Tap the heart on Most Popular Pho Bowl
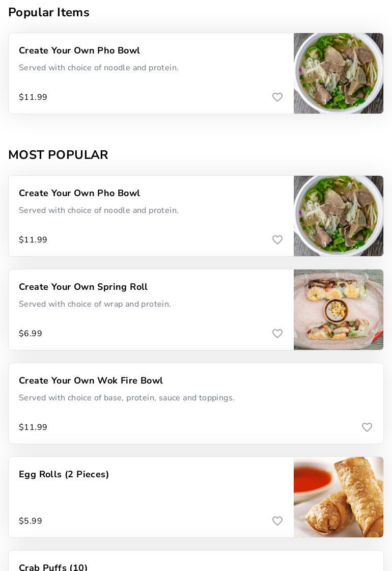This screenshot has width=392, height=571. (x=277, y=239)
